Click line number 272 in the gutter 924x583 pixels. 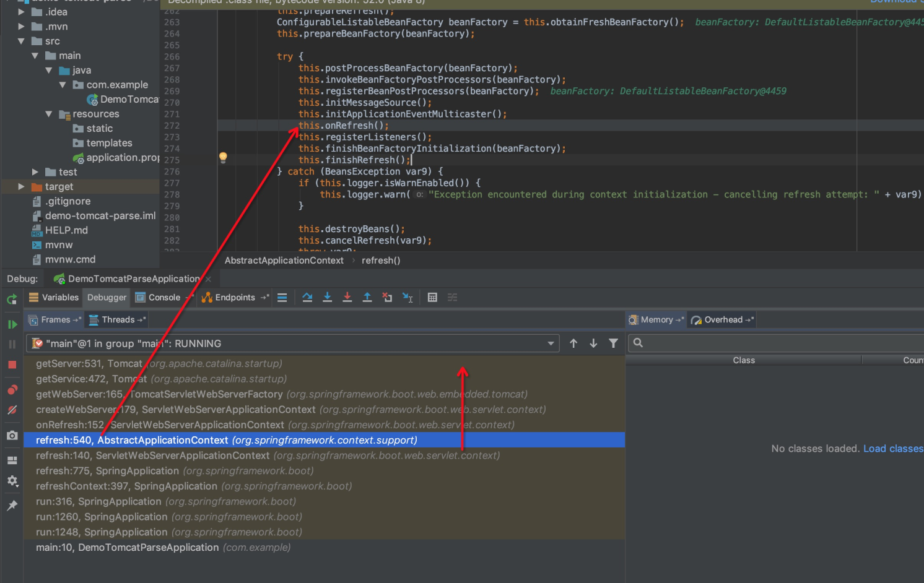click(x=172, y=126)
